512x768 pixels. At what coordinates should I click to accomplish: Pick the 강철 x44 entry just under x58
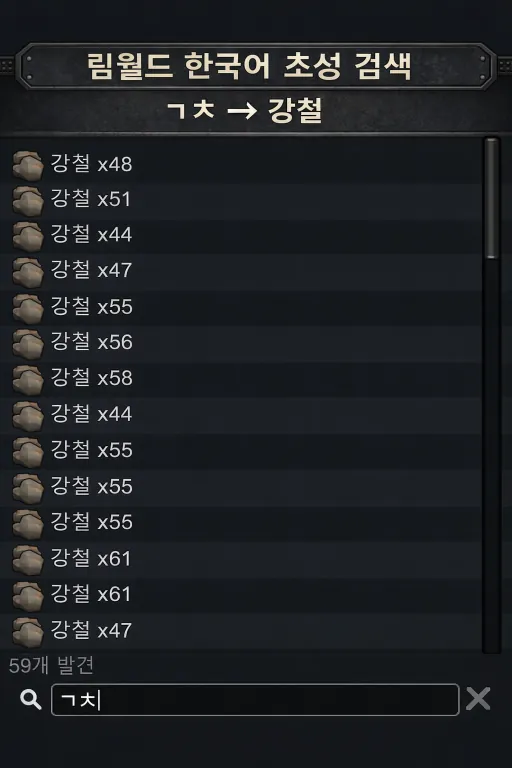(241, 414)
